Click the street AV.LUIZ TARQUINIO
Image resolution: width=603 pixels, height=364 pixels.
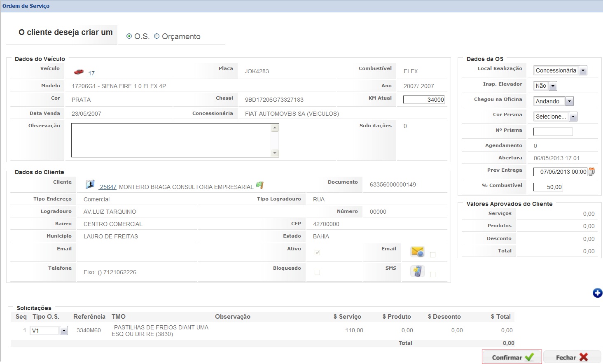(x=110, y=212)
